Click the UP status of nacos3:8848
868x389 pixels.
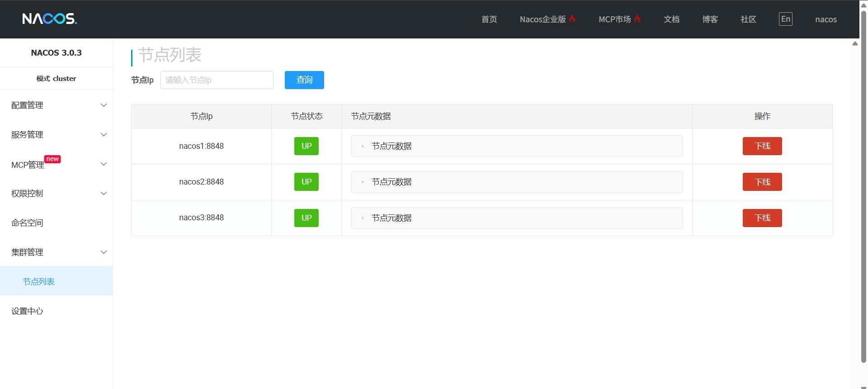(x=307, y=218)
